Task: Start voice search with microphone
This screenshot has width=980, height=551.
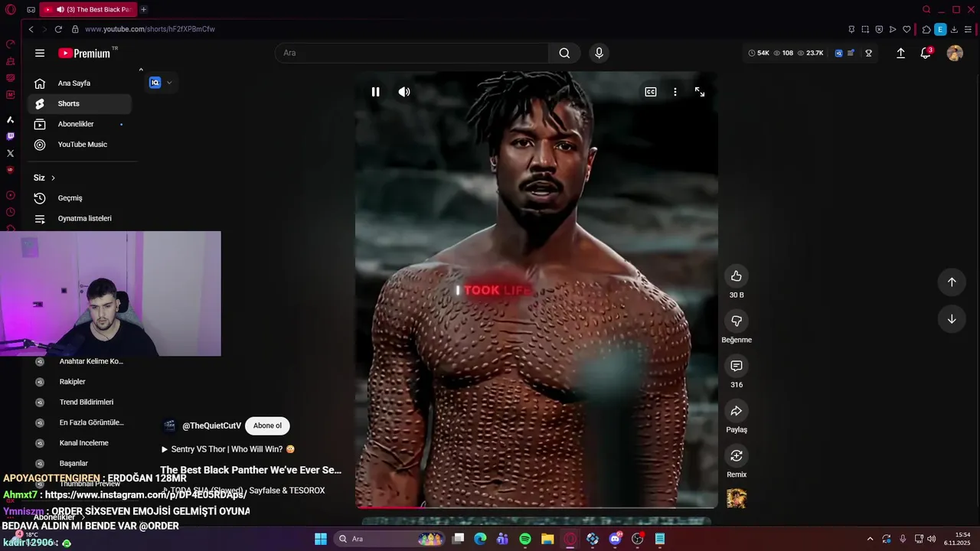Action: 599,53
